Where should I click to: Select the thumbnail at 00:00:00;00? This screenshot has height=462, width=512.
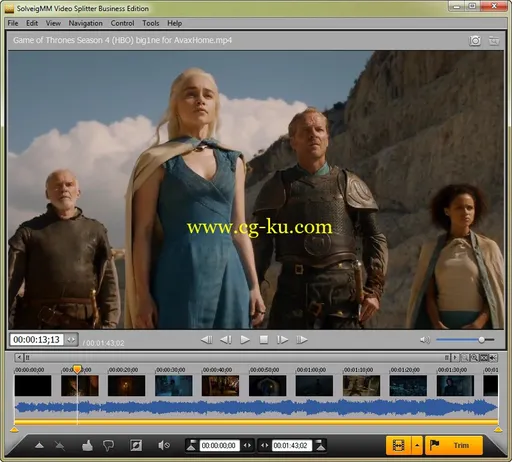click(33, 386)
